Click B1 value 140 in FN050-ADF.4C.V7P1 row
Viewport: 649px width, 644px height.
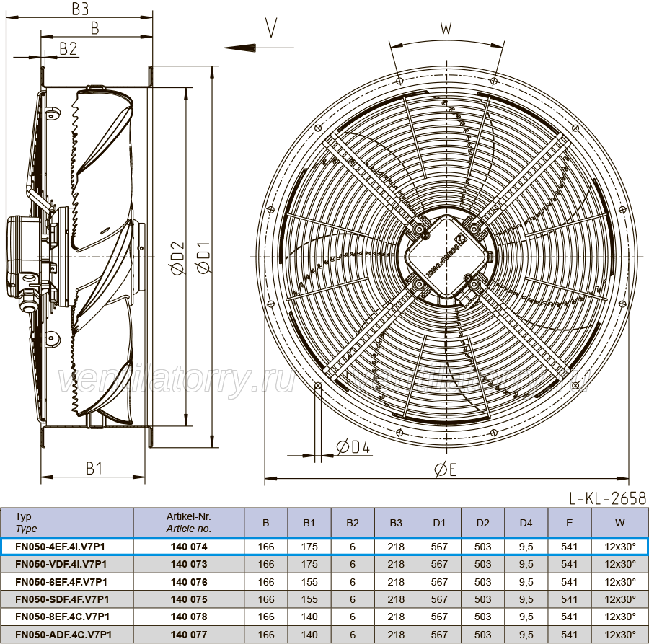tap(309, 635)
